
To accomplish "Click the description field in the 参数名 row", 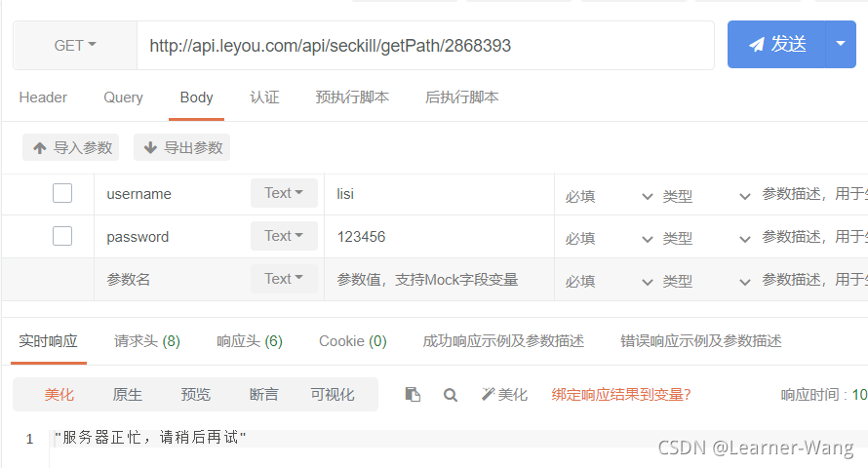I will tap(813, 280).
